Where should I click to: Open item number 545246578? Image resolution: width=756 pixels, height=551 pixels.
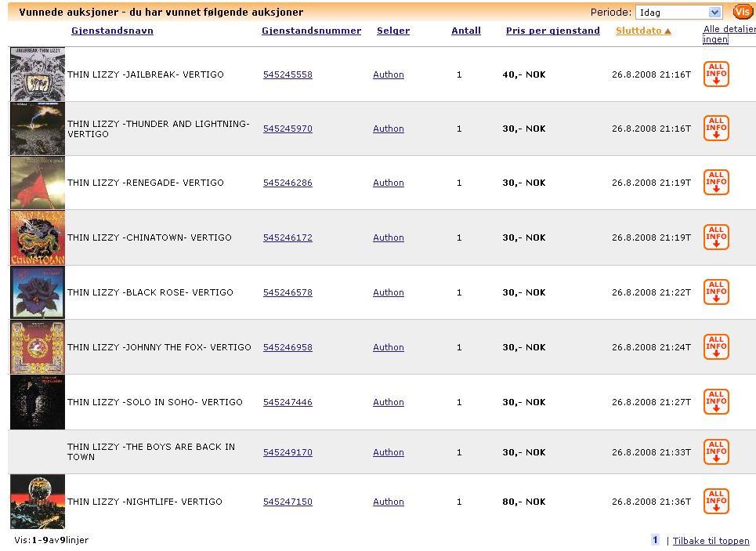[288, 292]
